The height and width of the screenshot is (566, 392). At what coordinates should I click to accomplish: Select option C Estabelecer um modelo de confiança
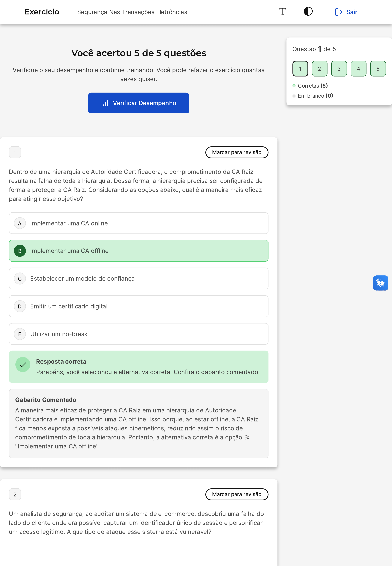(139, 278)
